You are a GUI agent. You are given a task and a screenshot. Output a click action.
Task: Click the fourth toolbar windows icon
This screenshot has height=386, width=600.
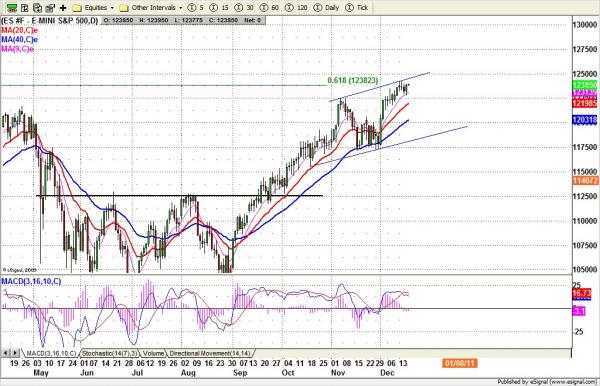pyautogui.click(x=50, y=7)
